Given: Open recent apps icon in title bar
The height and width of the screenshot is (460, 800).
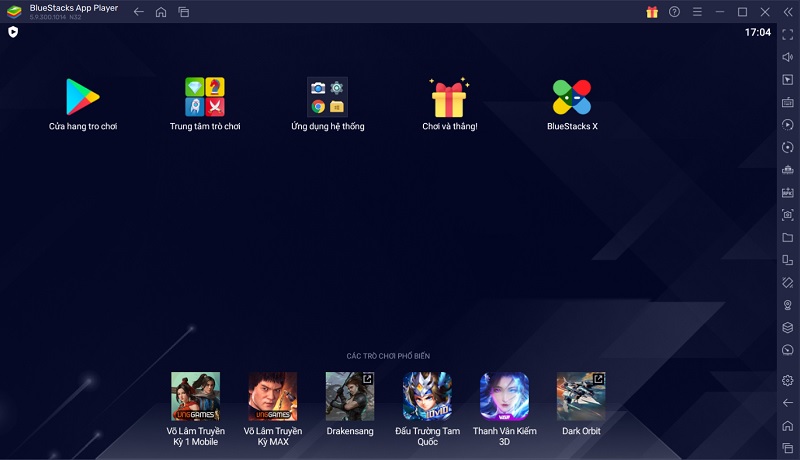Looking at the screenshot, I should point(184,12).
